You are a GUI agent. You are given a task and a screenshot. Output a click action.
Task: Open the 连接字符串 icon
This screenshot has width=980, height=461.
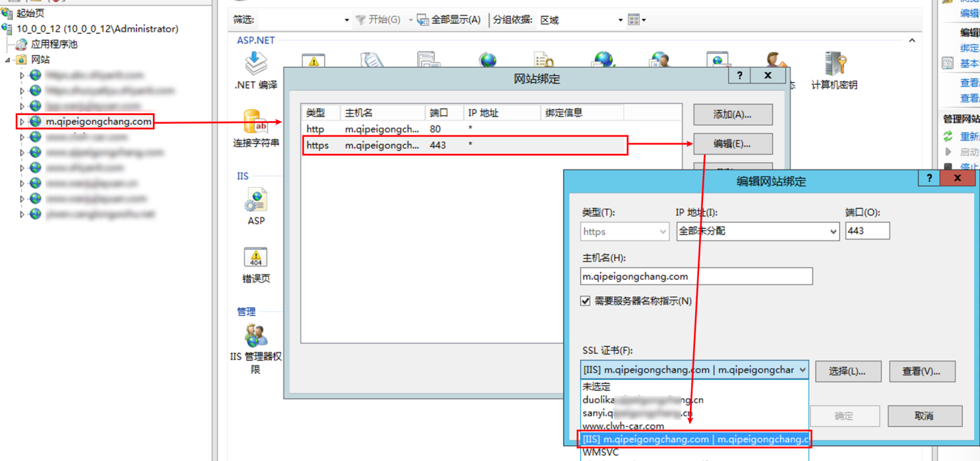click(x=255, y=122)
